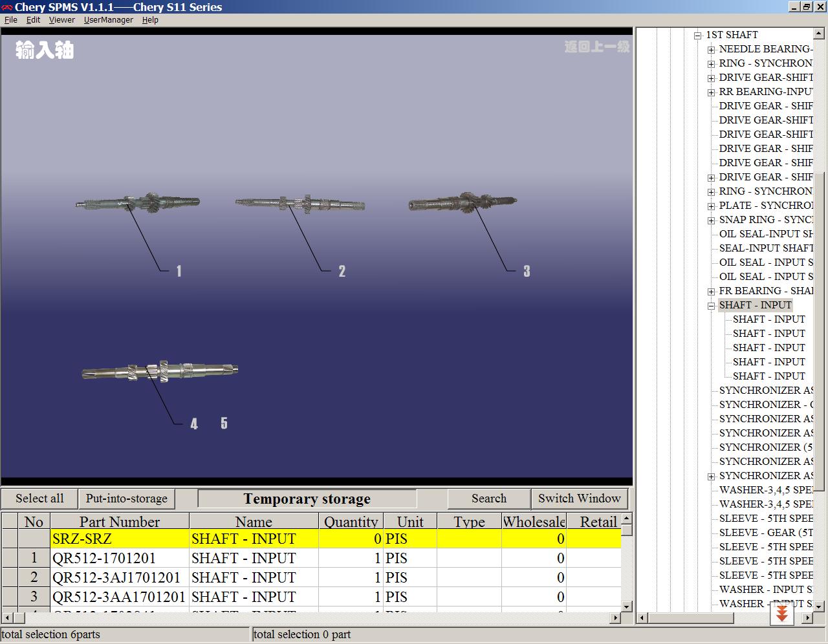Image resolution: width=828 pixels, height=644 pixels.
Task: Collapse the SHAFT - INPUT tree node
Action: (x=711, y=306)
